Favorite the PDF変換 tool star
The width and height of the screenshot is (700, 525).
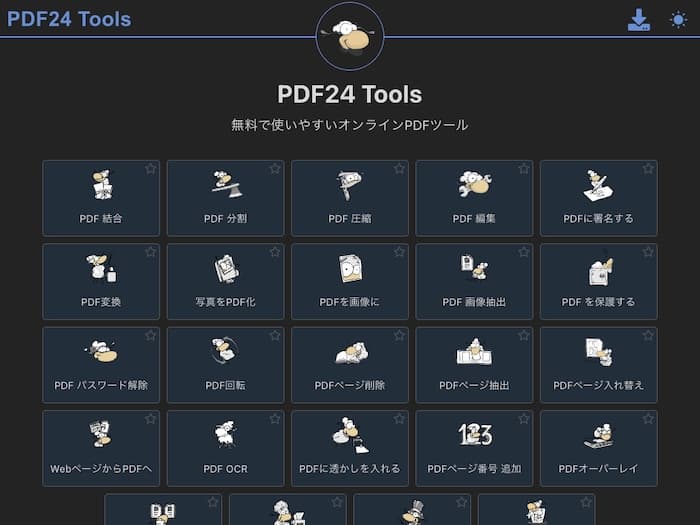150,252
